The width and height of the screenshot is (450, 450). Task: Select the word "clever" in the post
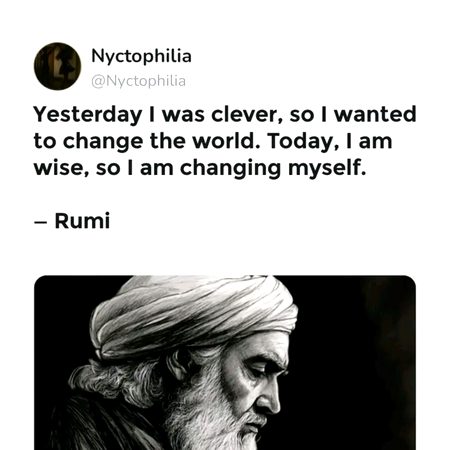tap(245, 115)
